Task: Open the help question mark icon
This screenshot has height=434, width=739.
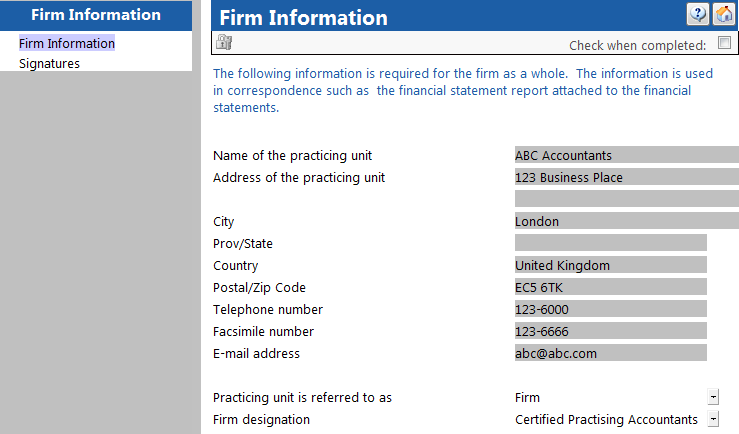Action: coord(698,14)
